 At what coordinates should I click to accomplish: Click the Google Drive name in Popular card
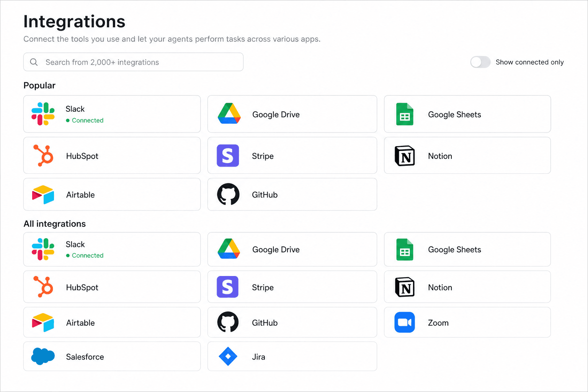tap(276, 114)
